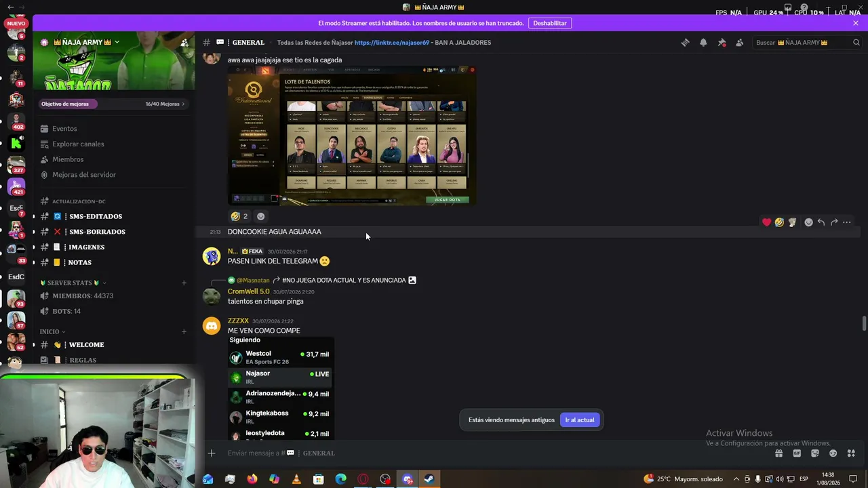Open VLC from the Windows taskbar
Viewport: 868px width, 488px height.
coord(296,479)
